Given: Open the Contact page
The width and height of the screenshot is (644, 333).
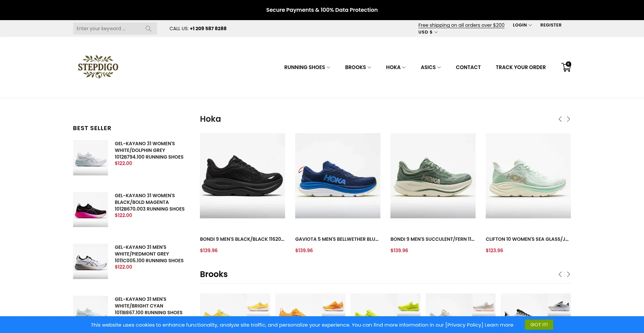Looking at the screenshot, I should point(468,67).
